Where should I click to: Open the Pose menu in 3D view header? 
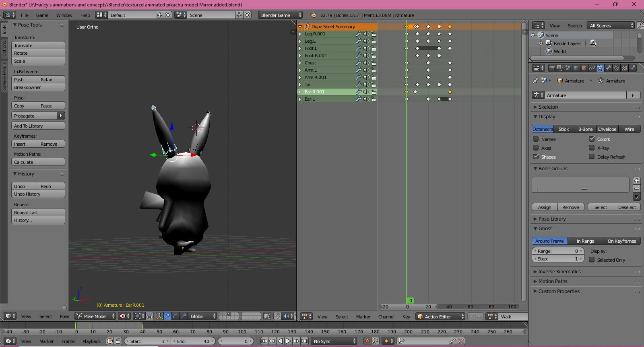(64, 316)
